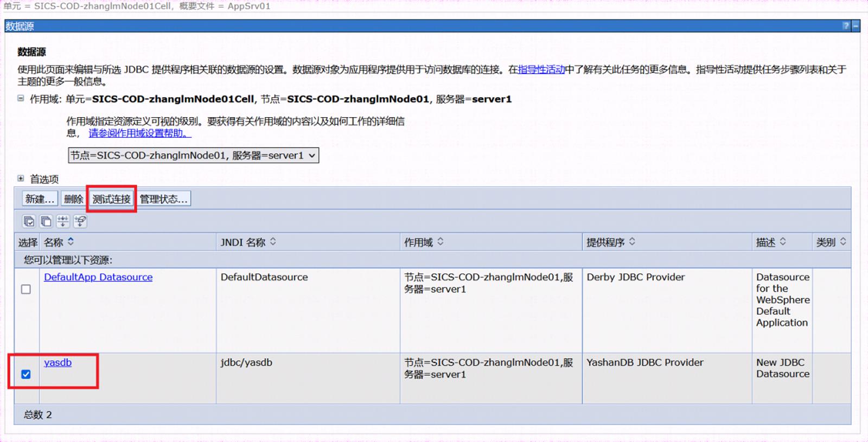868x442 pixels.
Task: Clear the filter value icon
Action: (80, 221)
